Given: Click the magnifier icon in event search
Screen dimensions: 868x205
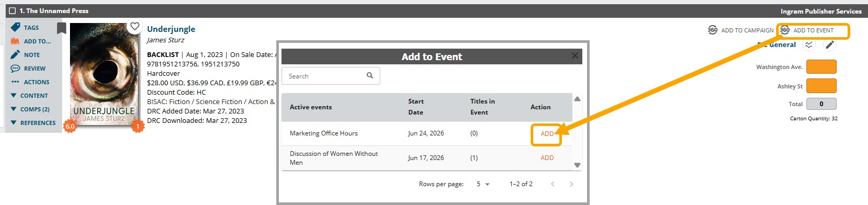Looking at the screenshot, I should click(x=370, y=75).
